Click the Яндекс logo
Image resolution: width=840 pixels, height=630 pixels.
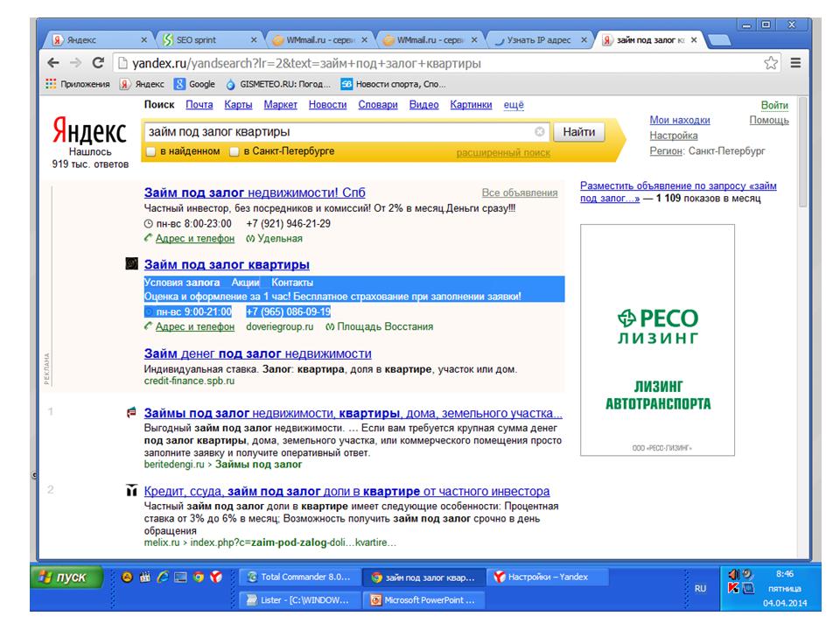[89, 130]
